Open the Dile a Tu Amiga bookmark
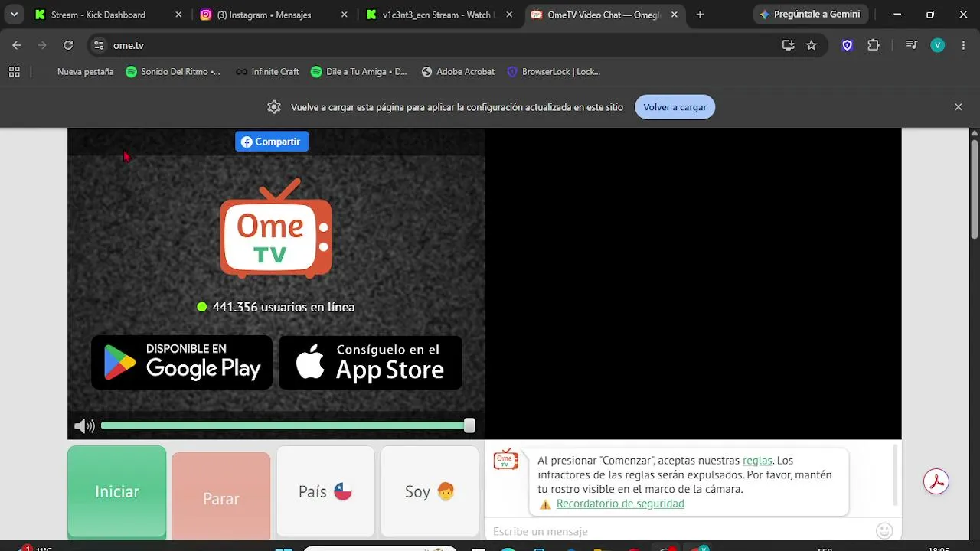This screenshot has height=551, width=980. pos(359,72)
